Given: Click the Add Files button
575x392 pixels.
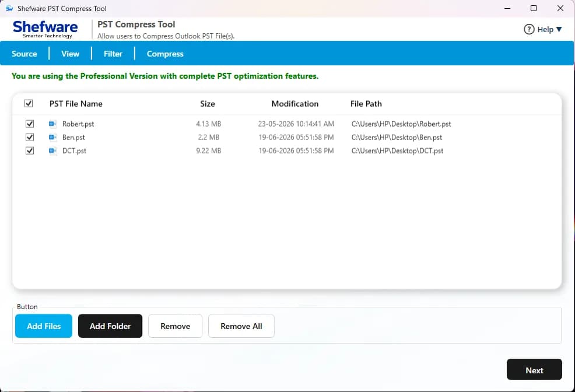Looking at the screenshot, I should (44, 326).
